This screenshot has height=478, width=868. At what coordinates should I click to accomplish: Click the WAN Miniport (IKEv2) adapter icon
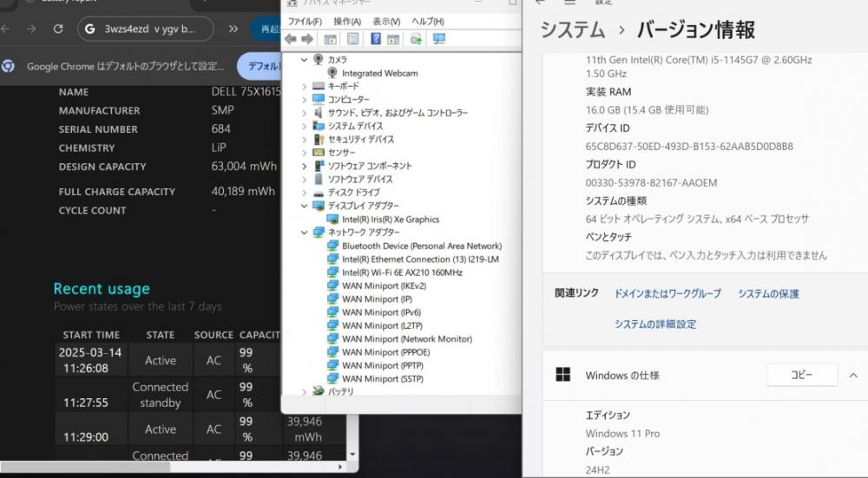(x=332, y=285)
